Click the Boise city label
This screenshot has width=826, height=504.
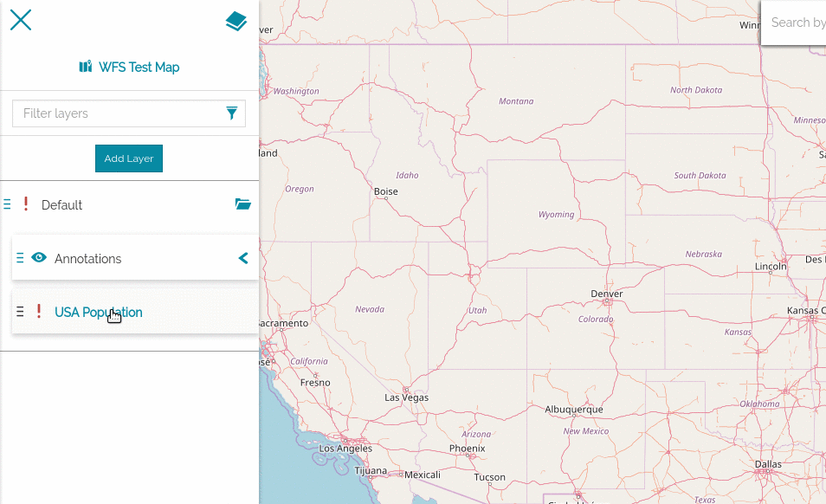385,191
